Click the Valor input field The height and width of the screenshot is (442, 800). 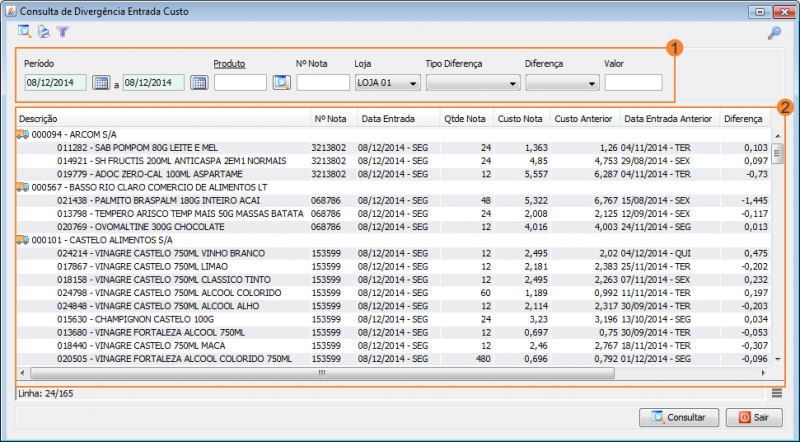[x=633, y=83]
